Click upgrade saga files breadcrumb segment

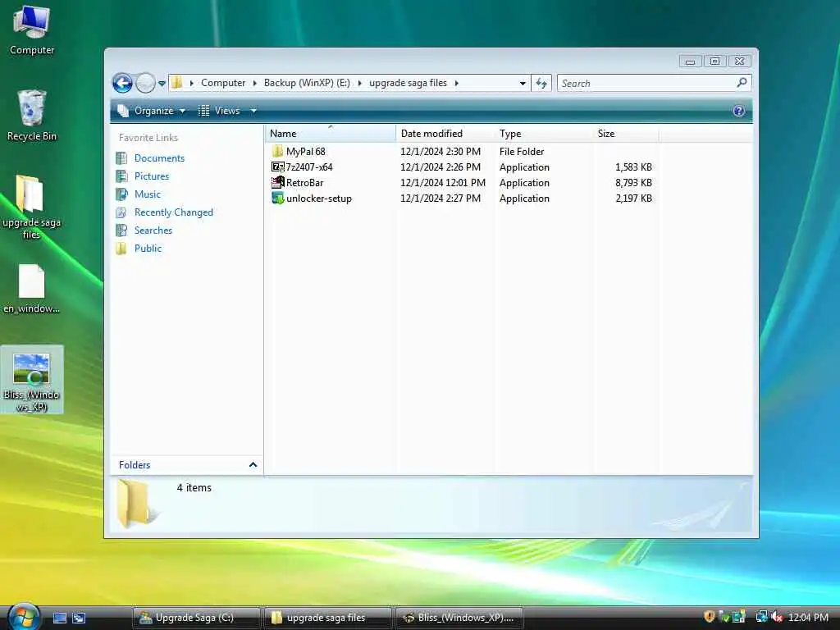(408, 83)
